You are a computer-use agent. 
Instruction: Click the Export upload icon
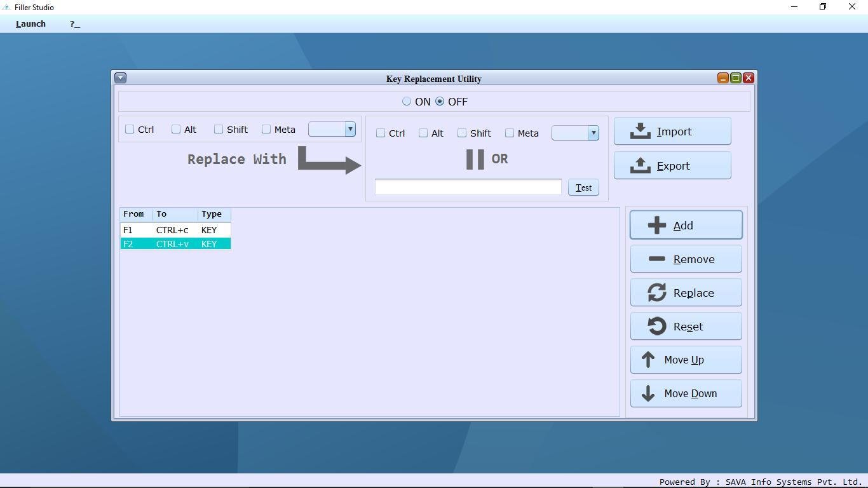[641, 166]
